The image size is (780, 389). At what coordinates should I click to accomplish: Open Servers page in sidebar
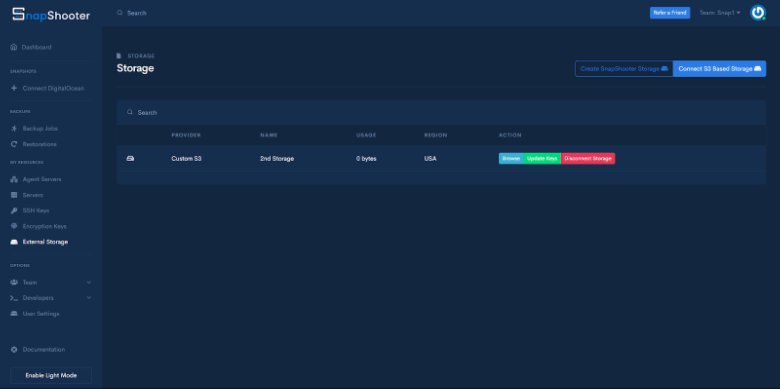(x=33, y=195)
